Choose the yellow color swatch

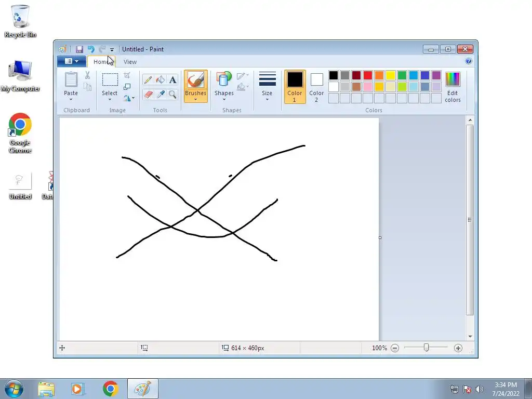391,75
